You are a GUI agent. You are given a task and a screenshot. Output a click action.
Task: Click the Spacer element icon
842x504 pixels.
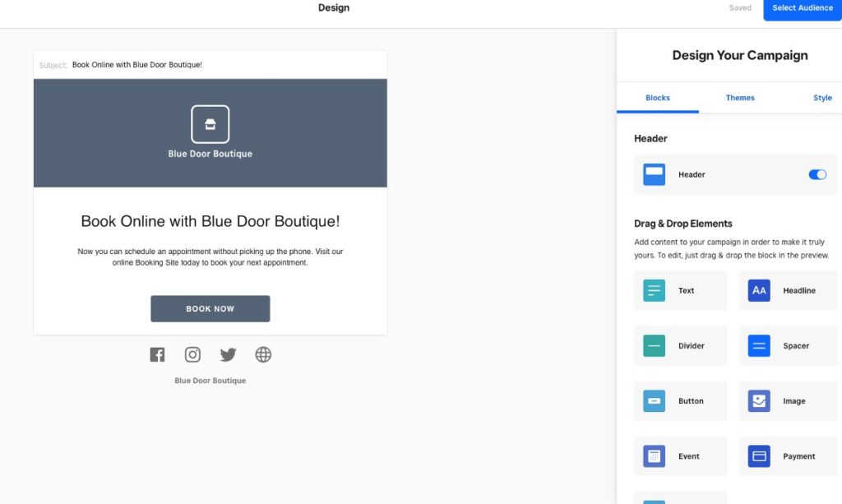757,345
